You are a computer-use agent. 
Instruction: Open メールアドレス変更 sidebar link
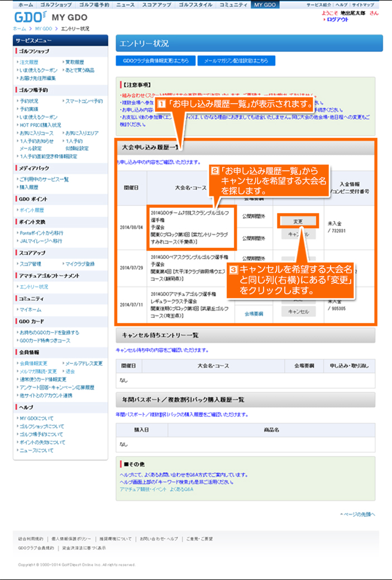click(84, 363)
